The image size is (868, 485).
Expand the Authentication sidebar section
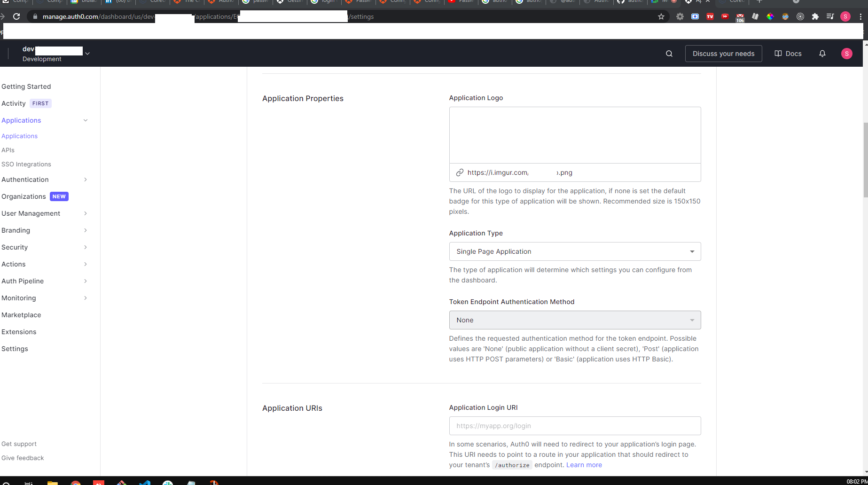pos(86,180)
